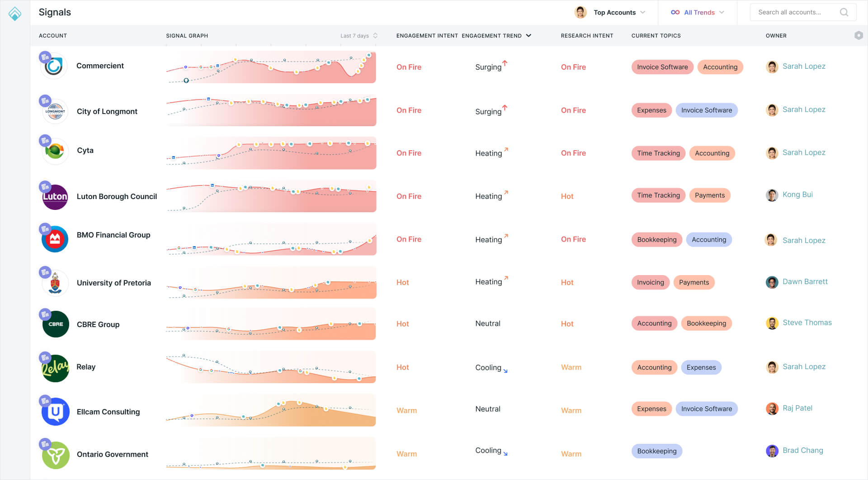Select the Commercient account name

[100, 66]
